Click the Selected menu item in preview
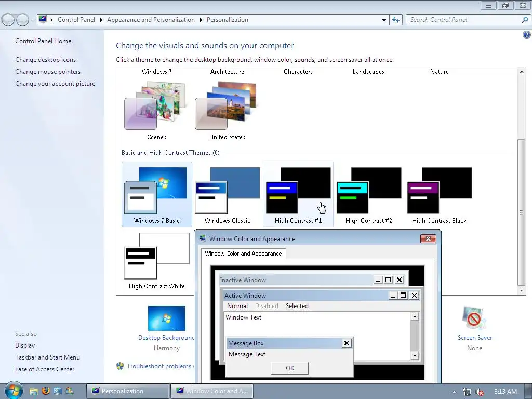The width and height of the screenshot is (532, 399). 297,305
